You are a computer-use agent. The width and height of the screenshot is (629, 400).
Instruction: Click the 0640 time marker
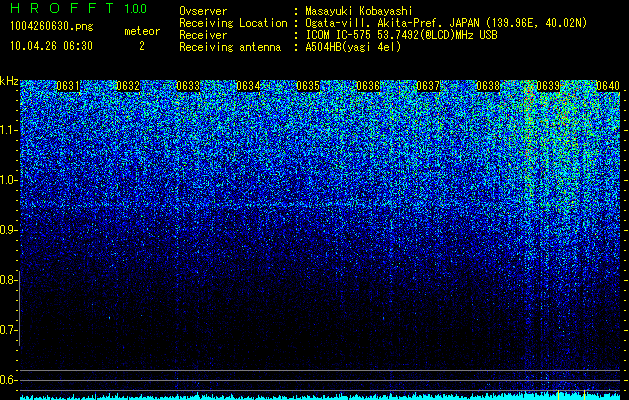[608, 86]
